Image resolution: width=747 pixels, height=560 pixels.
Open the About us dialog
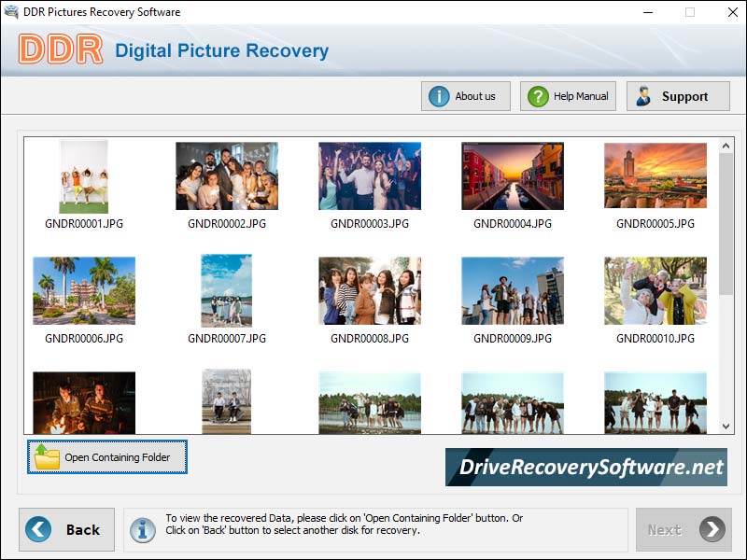[x=465, y=96]
